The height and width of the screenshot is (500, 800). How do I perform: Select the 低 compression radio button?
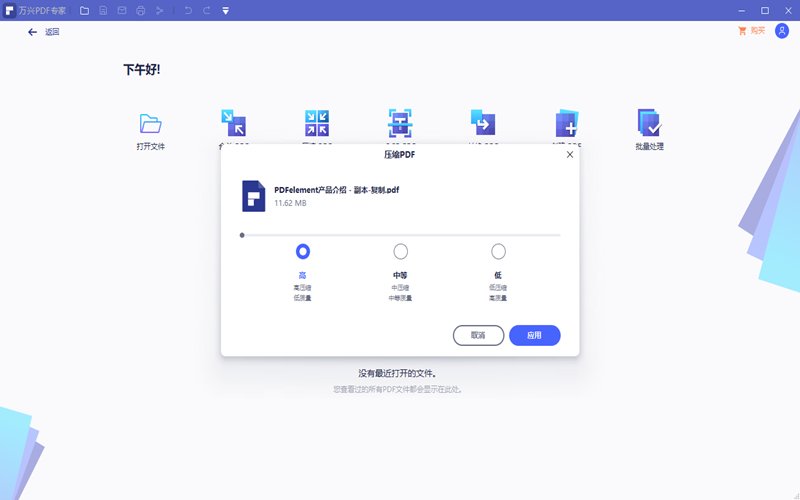click(498, 251)
